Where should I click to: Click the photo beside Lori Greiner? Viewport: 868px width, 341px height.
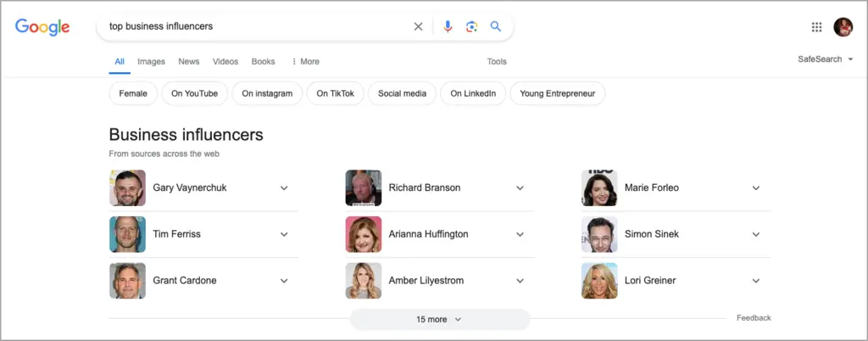pyautogui.click(x=599, y=281)
